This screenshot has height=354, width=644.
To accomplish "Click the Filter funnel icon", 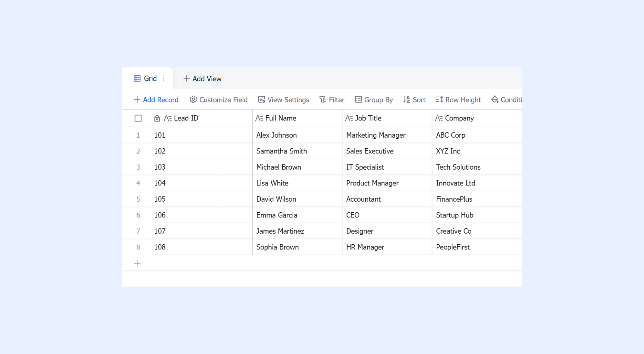I will (323, 99).
